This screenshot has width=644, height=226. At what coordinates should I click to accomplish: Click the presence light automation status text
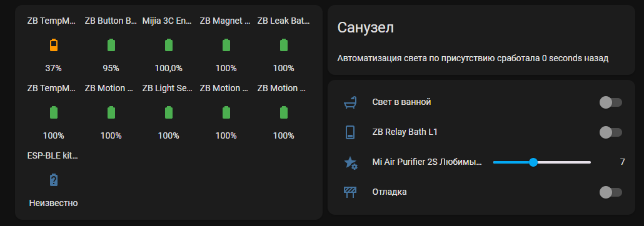(473, 58)
